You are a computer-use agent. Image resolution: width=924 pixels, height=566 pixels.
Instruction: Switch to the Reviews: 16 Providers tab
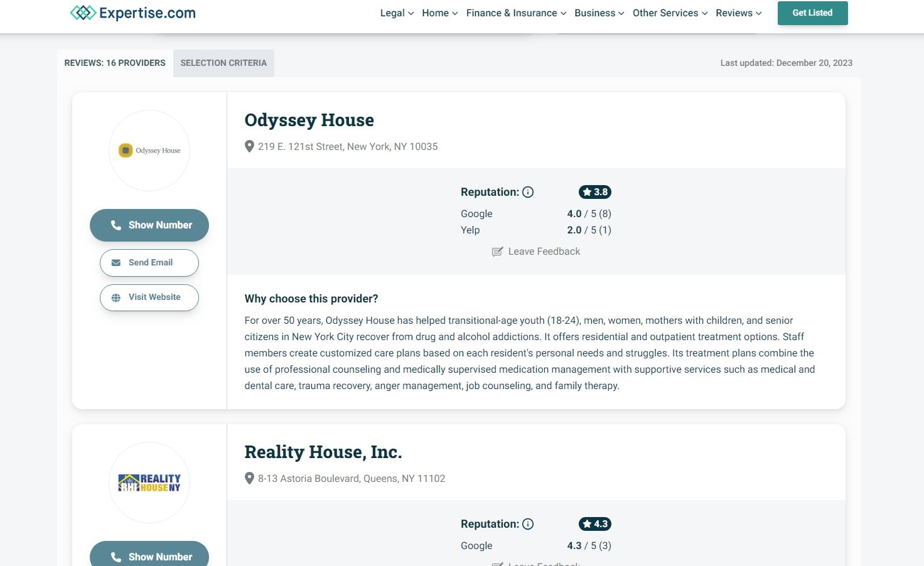pyautogui.click(x=115, y=63)
